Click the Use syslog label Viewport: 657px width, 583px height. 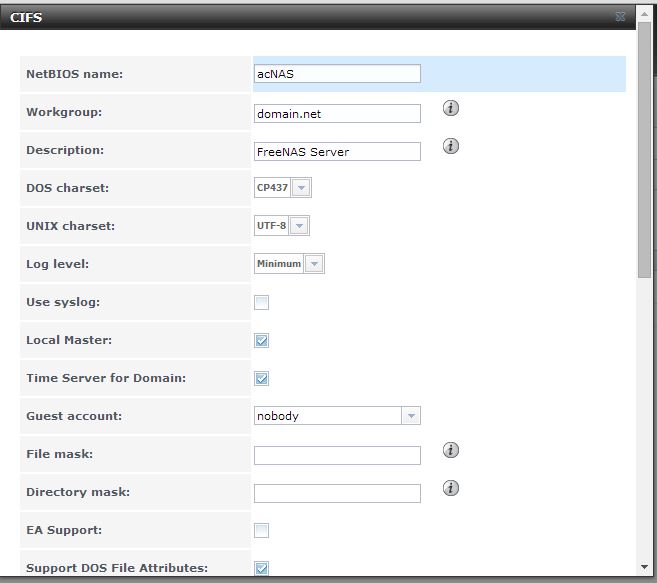coord(63,302)
